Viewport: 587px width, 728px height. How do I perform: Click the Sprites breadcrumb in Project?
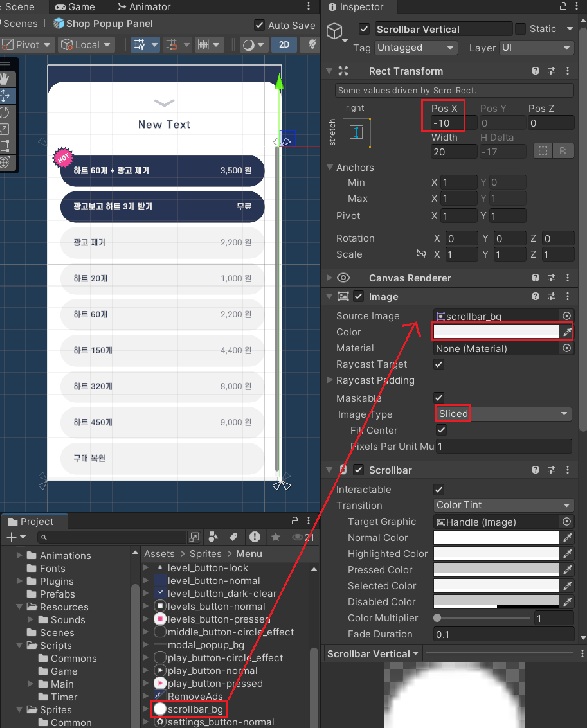point(205,553)
